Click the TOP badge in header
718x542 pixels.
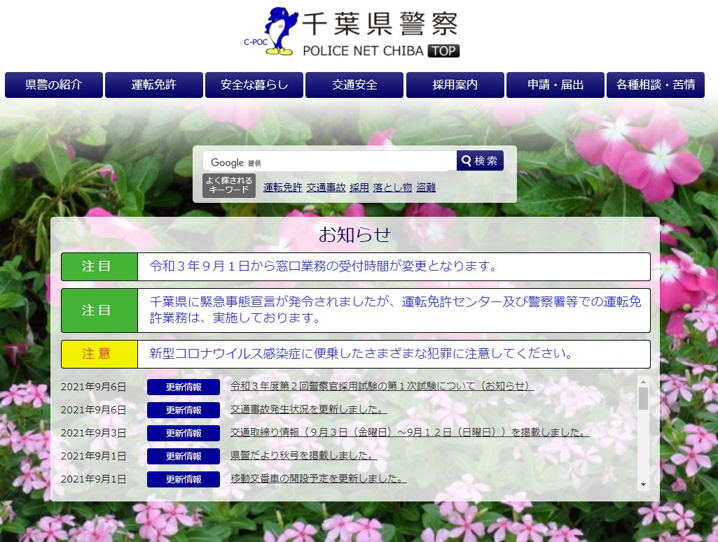[444, 51]
